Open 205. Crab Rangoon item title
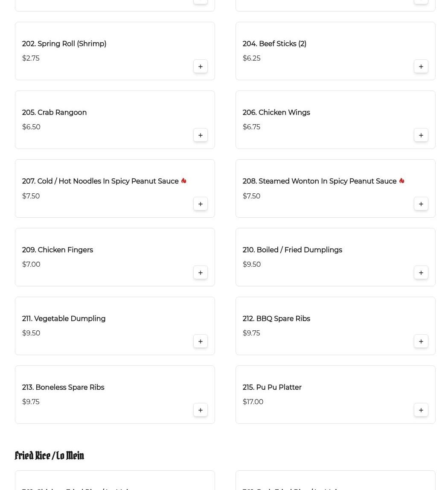 tap(54, 113)
